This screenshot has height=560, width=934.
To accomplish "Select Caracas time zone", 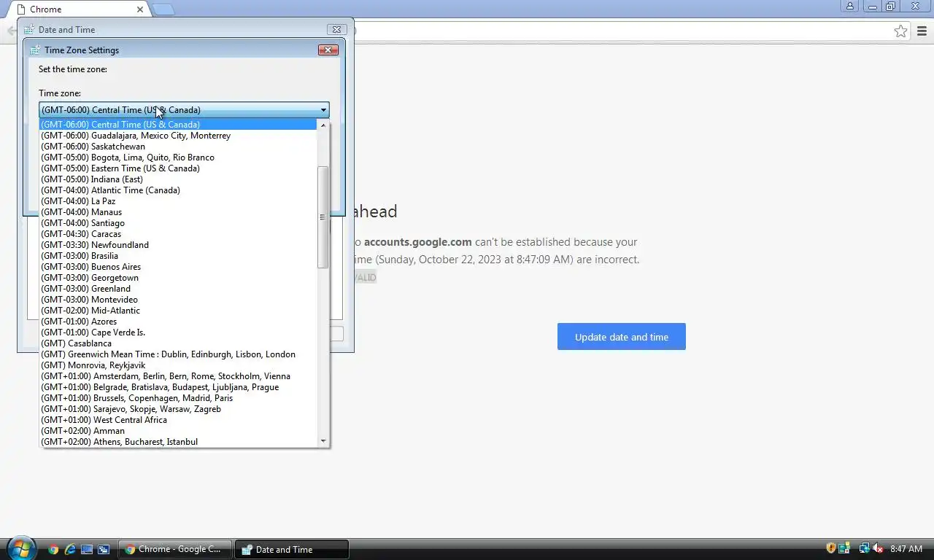I will (178, 234).
